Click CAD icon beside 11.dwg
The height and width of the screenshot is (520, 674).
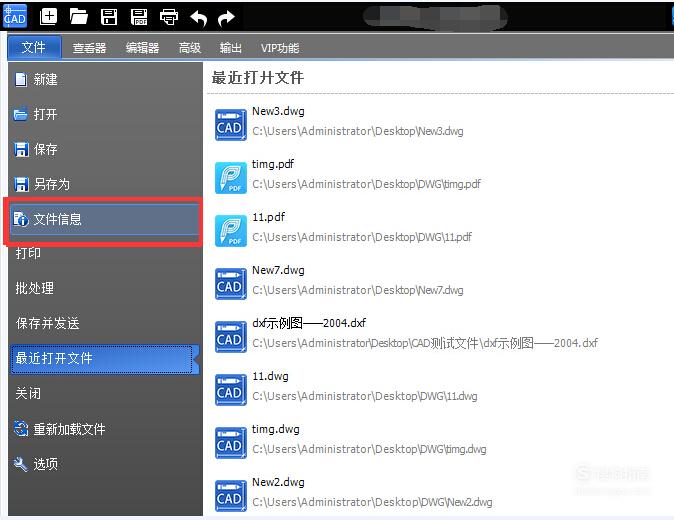231,390
